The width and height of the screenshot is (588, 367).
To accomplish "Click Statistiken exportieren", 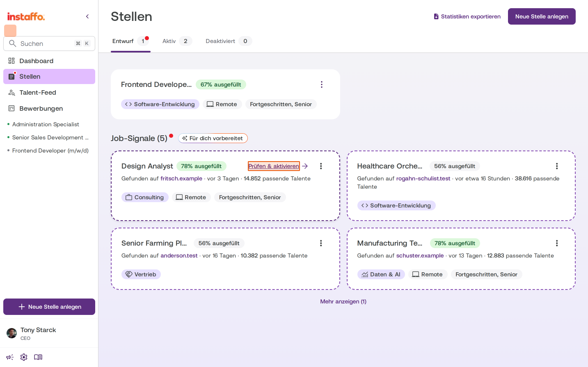I will 467,16.
